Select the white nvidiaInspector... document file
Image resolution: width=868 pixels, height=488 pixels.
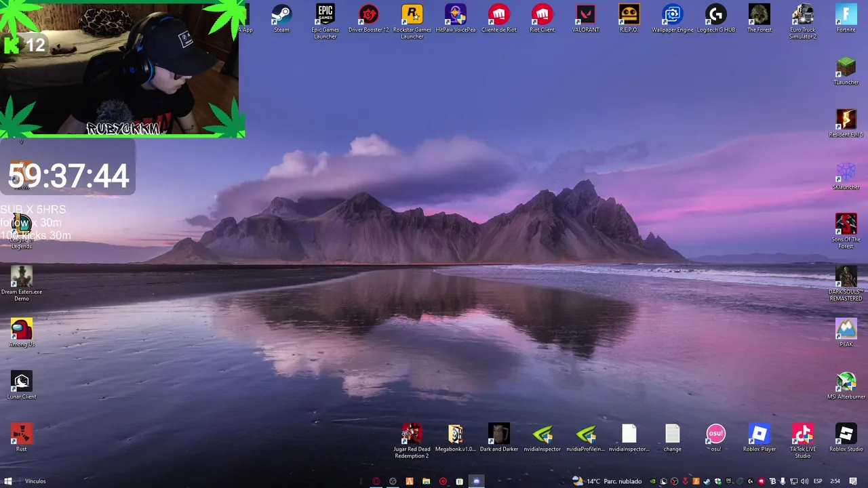point(629,437)
